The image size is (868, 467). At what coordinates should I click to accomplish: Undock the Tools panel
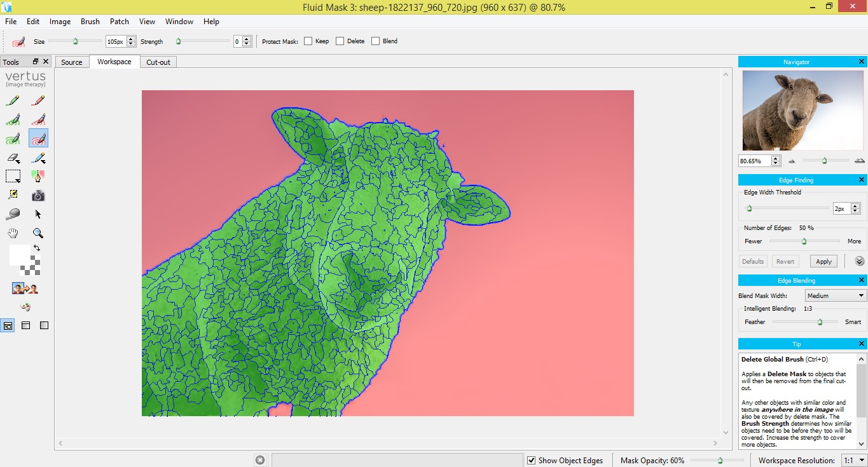pyautogui.click(x=36, y=62)
